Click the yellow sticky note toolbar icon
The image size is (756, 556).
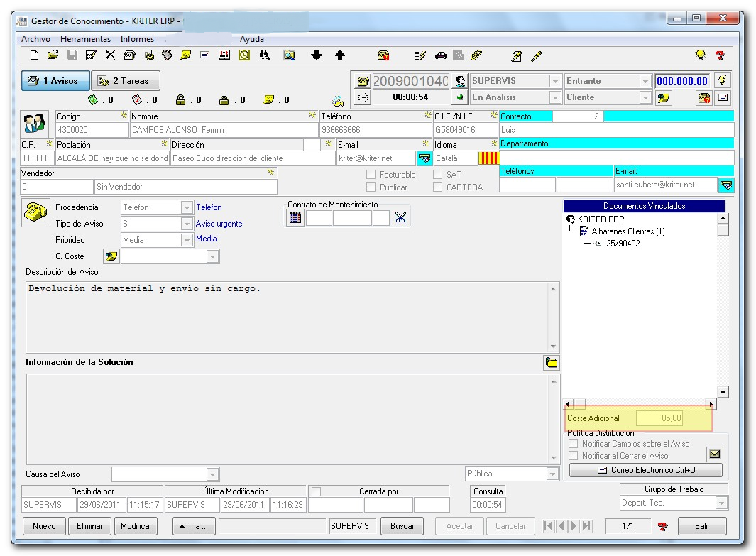(x=185, y=55)
